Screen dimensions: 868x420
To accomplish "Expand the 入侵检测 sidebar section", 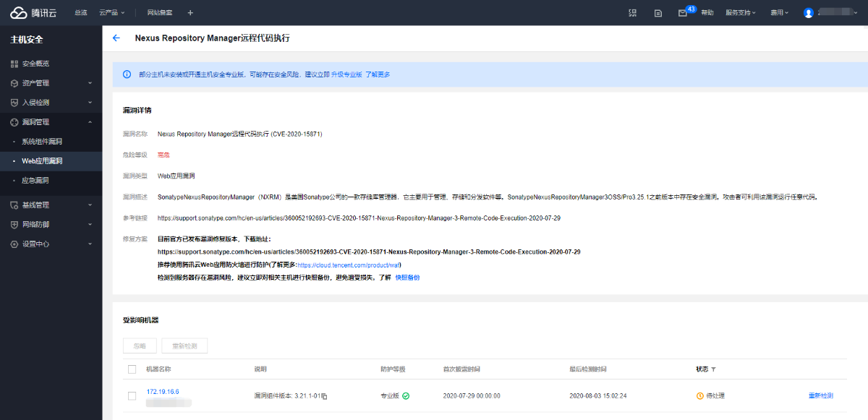I will [90, 103].
